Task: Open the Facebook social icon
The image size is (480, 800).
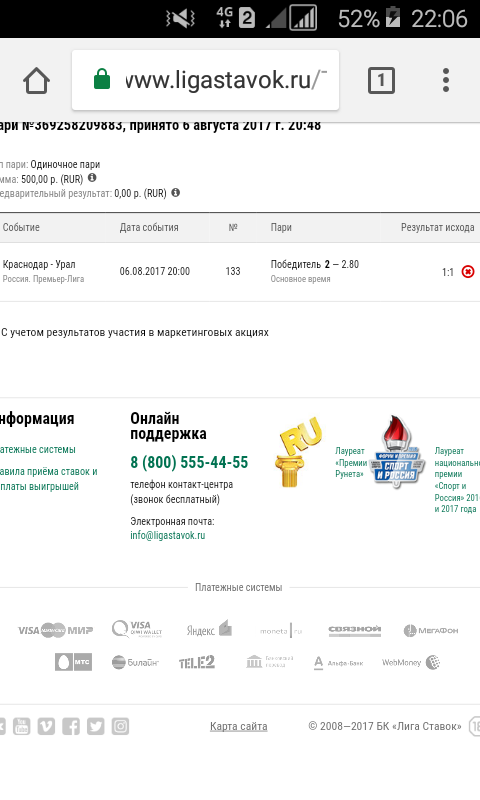Action: pos(71,726)
